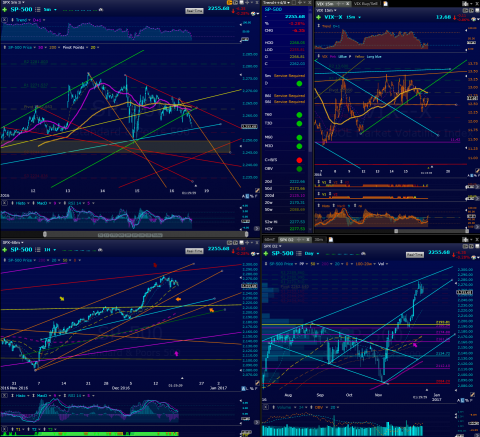Click the green plus icon in the Day SP-500 chart
480x437 pixels.
coord(266,254)
